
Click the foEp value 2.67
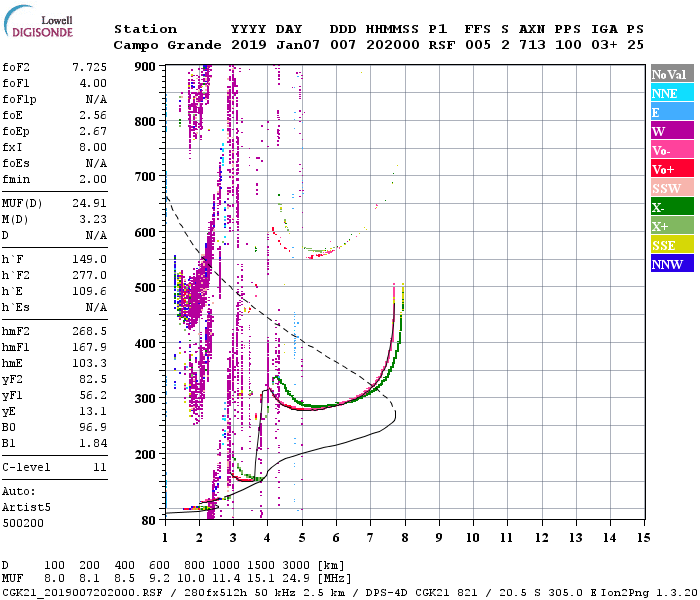coord(93,131)
